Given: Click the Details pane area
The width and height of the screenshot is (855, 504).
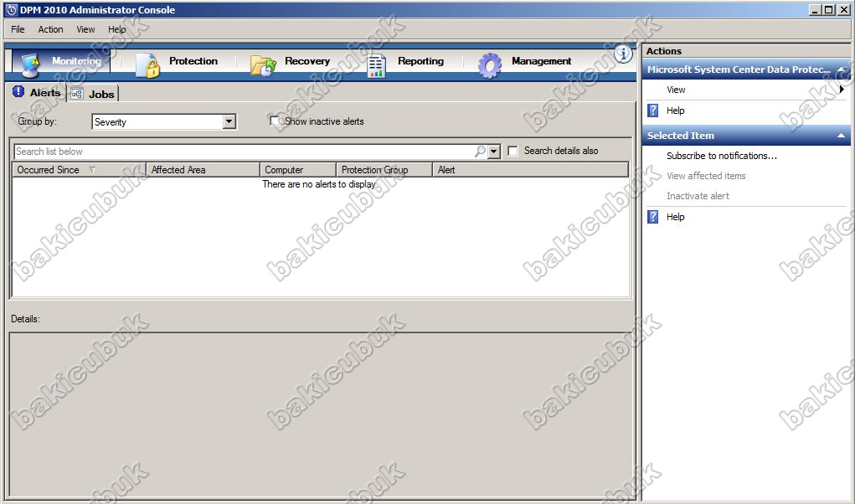Looking at the screenshot, I should point(322,414).
